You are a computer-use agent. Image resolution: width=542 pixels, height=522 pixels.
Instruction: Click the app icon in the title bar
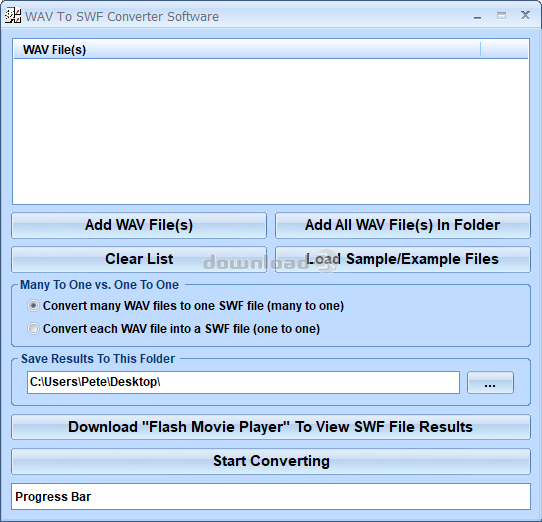[12, 16]
